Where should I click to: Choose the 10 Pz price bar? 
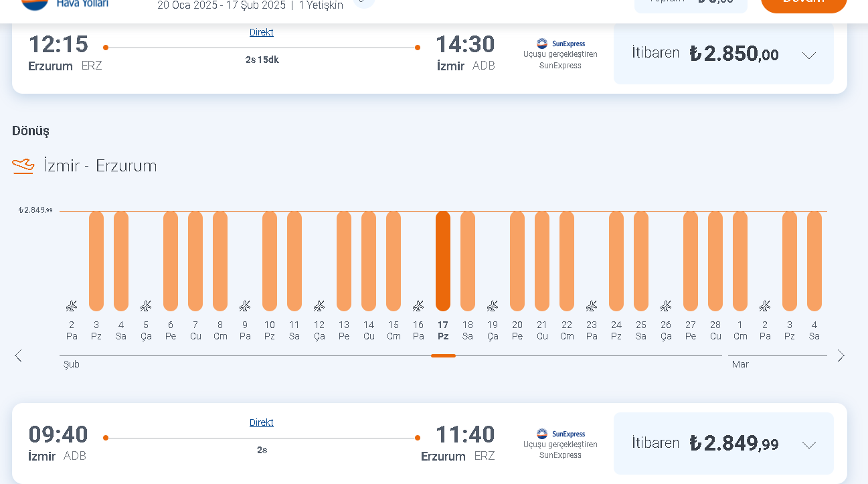tap(270, 261)
